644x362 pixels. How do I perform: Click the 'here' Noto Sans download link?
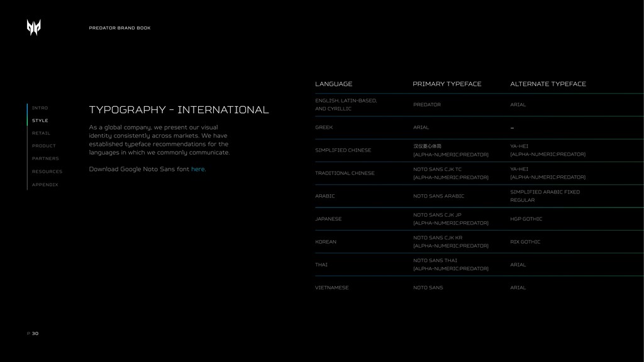197,169
